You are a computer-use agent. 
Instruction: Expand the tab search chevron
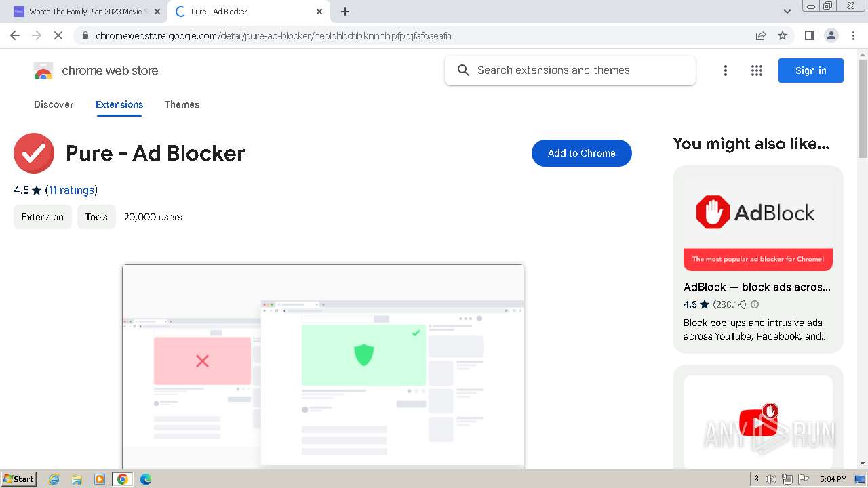click(x=787, y=12)
